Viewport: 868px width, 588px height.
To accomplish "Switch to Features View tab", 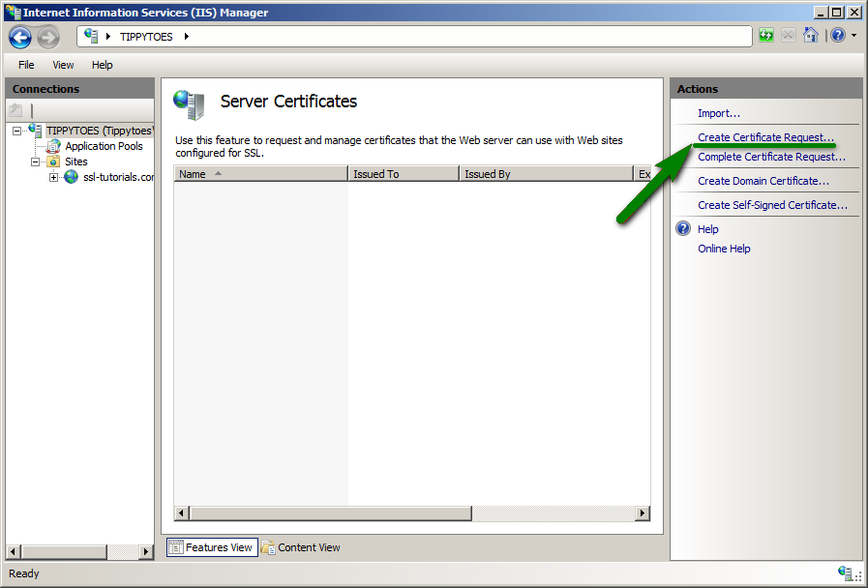I will [212, 547].
